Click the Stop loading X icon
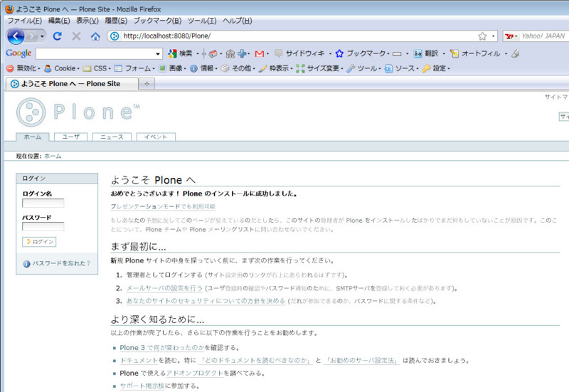 coord(76,36)
